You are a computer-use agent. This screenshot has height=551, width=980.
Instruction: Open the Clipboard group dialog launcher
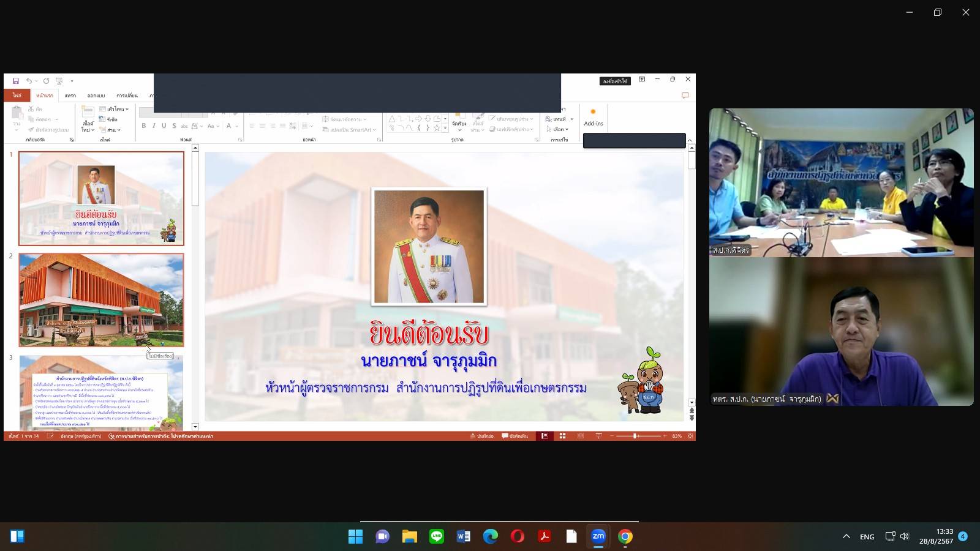[x=72, y=140]
